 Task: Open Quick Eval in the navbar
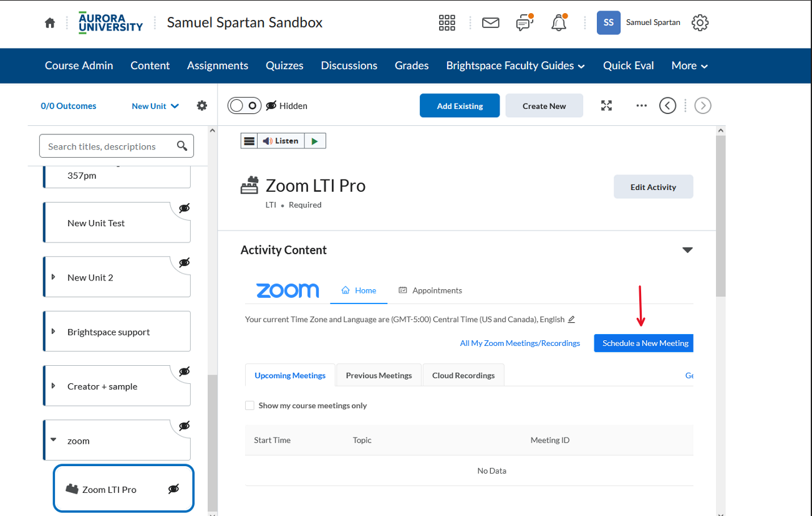629,65
